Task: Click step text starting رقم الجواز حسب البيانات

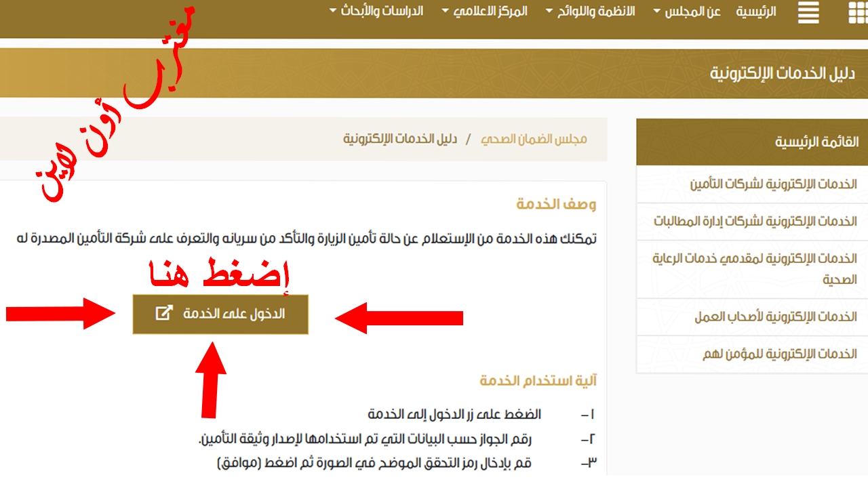Action: [365, 439]
